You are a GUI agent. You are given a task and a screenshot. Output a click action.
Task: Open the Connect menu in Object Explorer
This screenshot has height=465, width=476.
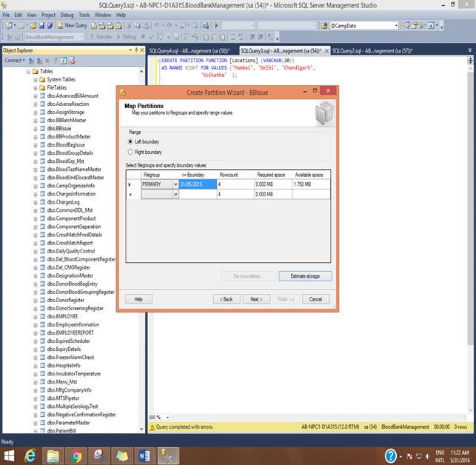tap(14, 61)
